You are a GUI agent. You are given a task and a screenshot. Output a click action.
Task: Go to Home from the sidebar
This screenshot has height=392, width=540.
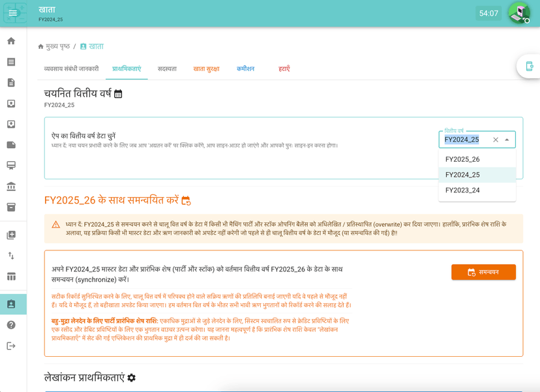tap(11, 41)
